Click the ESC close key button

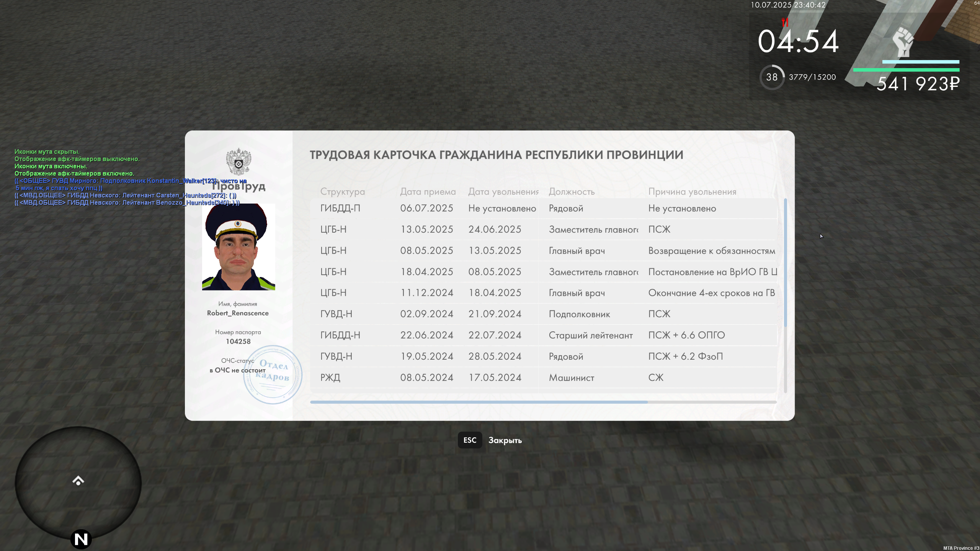pos(470,440)
